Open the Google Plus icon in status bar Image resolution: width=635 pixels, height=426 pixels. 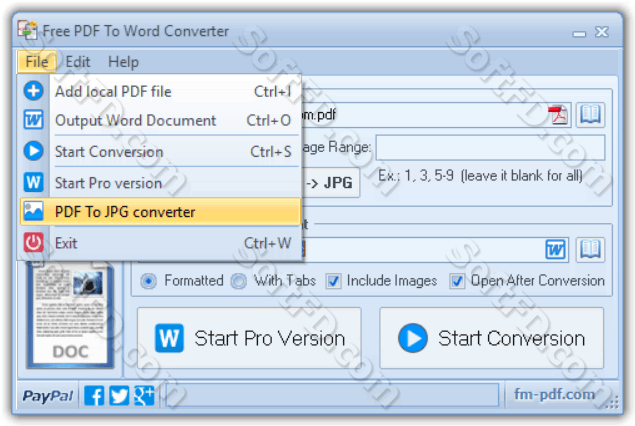pos(144,396)
